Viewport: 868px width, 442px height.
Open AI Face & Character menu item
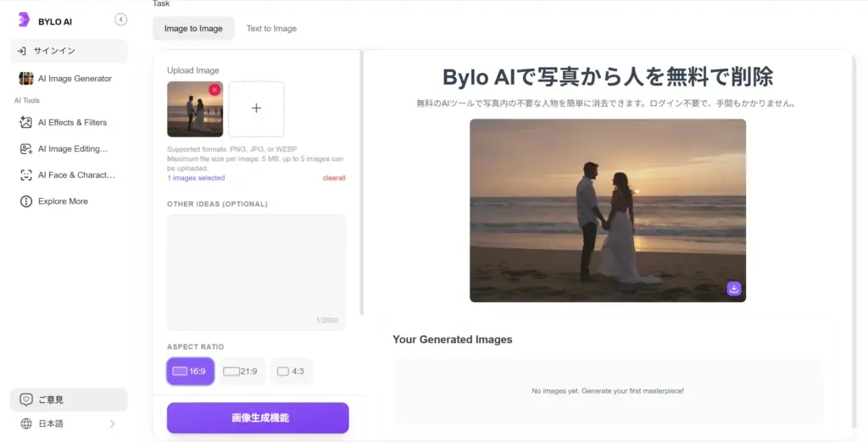coord(69,174)
